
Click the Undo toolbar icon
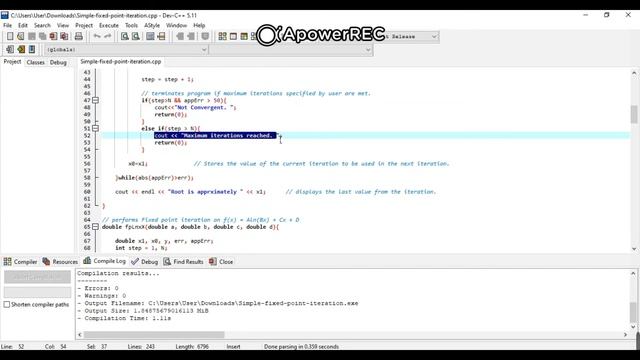97,36
